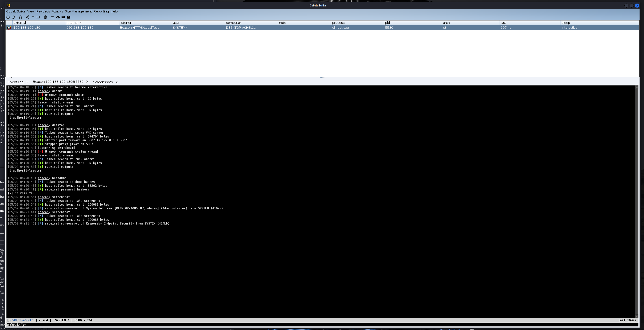Image resolution: width=644 pixels, height=330 pixels.
Task: Click the Connect to team server plus icon
Action: 8,17
